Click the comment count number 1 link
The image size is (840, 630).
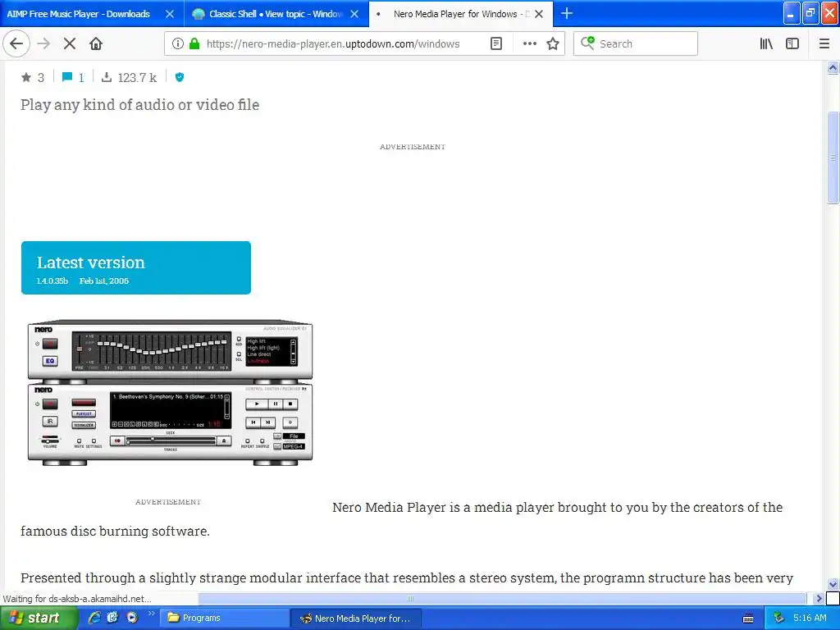point(81,78)
